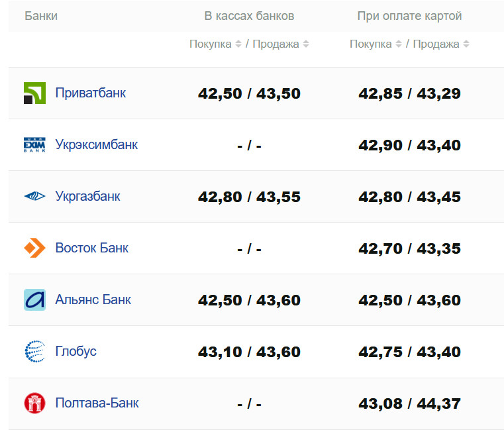Viewport: 504px width, 430px height.
Task: Click the Восток Банк orange logo
Action: click(34, 248)
